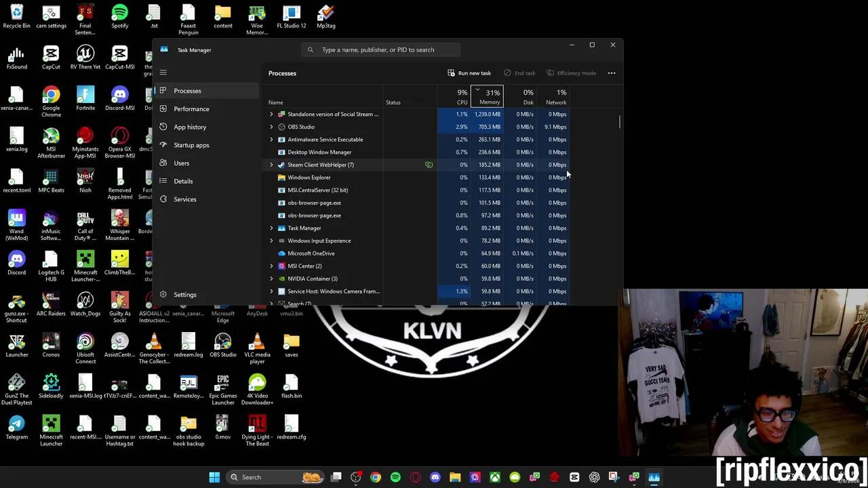This screenshot has width=868, height=488.
Task: Click the Task Manager search field
Action: [x=382, y=49]
